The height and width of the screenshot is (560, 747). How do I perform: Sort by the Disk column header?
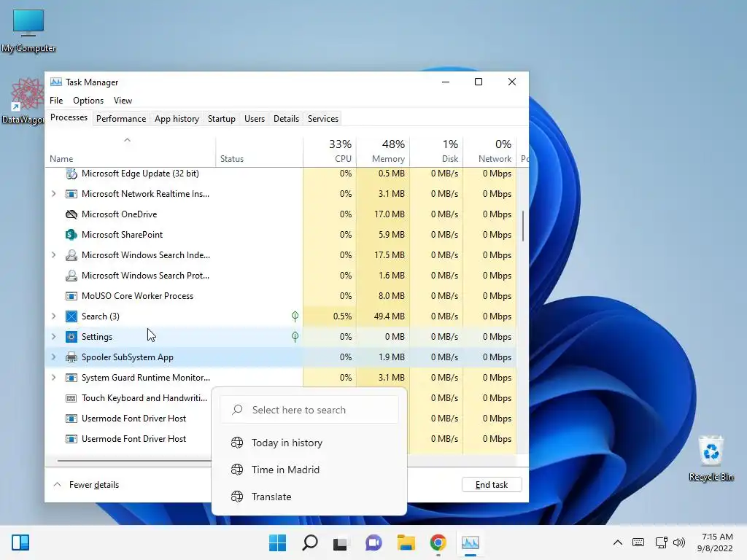click(x=436, y=151)
